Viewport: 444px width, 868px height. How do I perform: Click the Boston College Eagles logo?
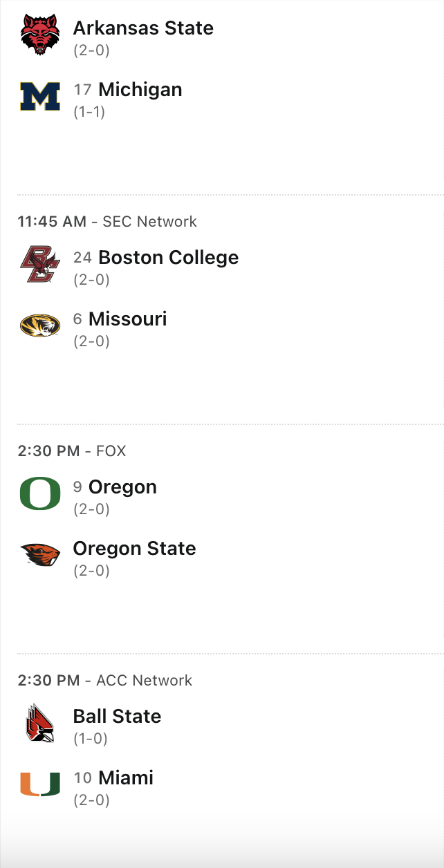coord(40,265)
